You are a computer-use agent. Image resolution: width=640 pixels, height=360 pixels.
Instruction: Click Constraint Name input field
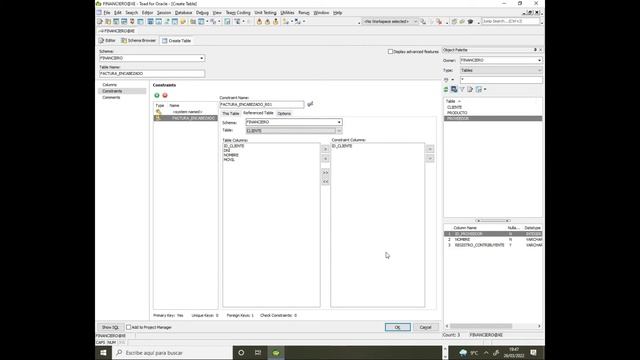tap(262, 104)
